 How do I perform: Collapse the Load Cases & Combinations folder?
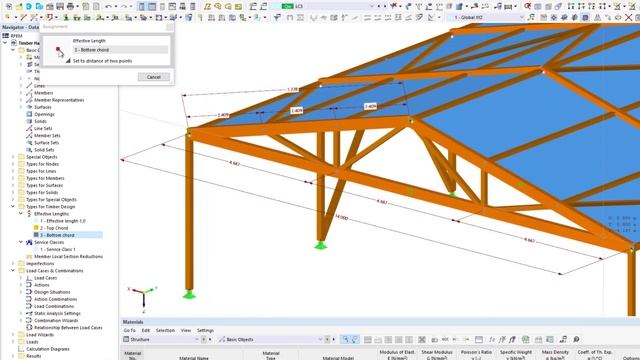click(x=13, y=271)
